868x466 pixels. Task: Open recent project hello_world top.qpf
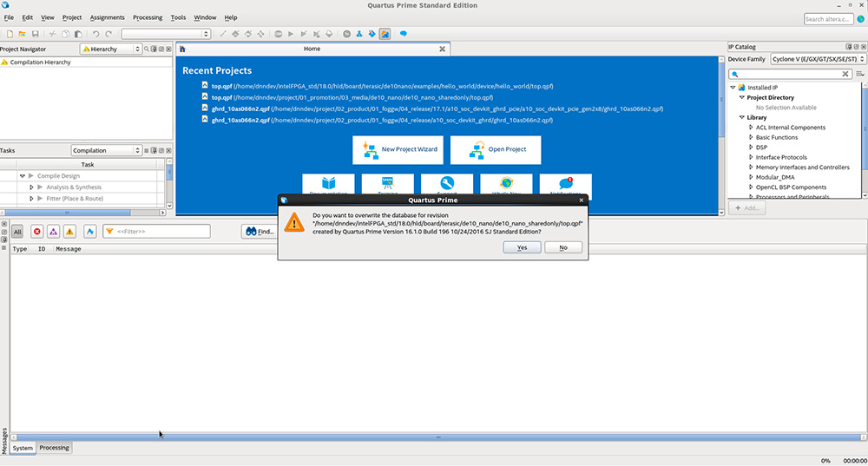click(382, 86)
